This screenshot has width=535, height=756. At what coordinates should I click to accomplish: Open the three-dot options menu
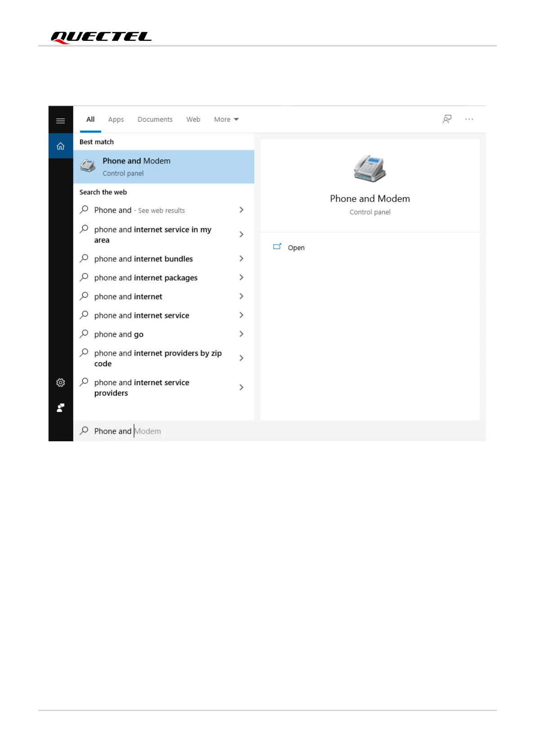point(469,119)
